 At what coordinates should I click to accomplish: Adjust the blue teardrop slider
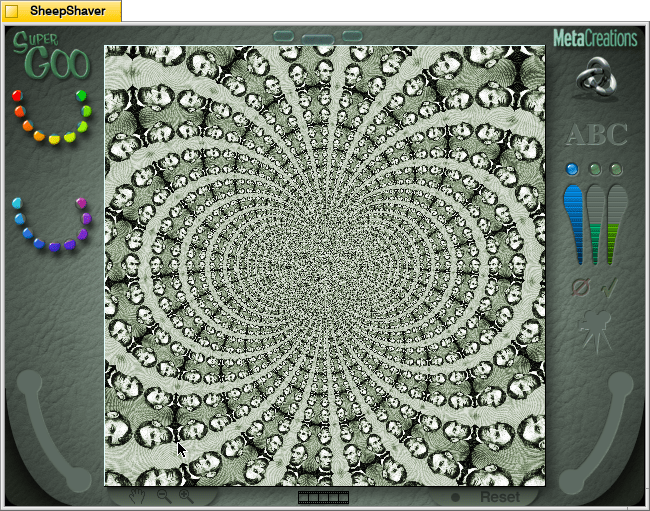(575, 224)
